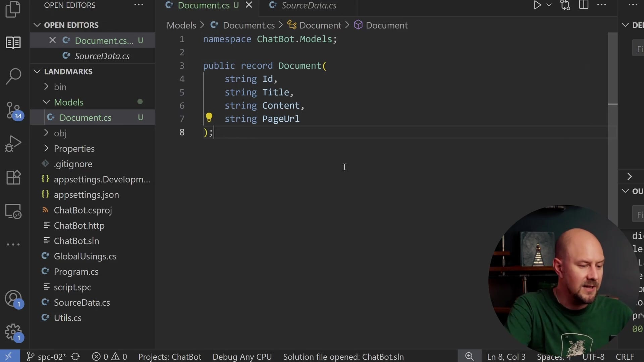The image size is (644, 362).
Task: Open the Search view
Action: click(13, 76)
